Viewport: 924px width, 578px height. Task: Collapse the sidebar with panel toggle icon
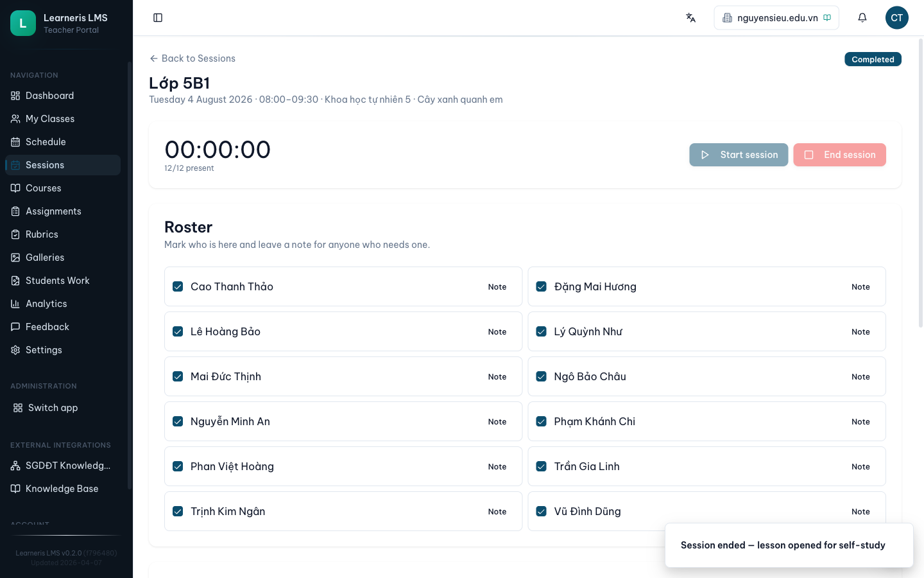[x=158, y=18]
